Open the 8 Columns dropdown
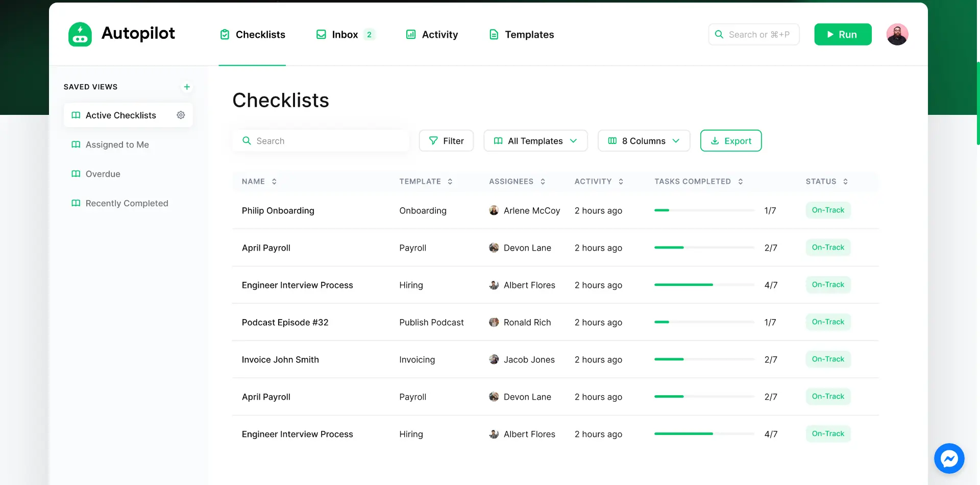The width and height of the screenshot is (980, 485). pos(644,141)
